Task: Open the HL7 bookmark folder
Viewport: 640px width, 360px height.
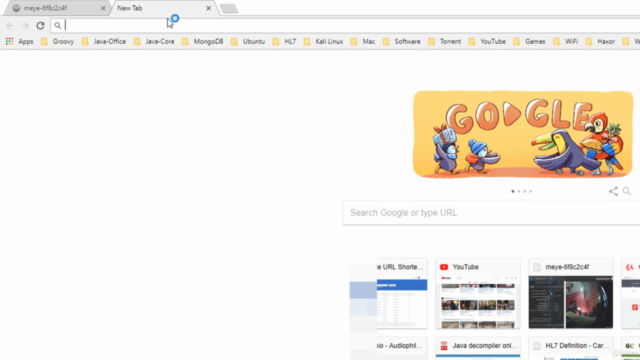Action: (x=284, y=42)
